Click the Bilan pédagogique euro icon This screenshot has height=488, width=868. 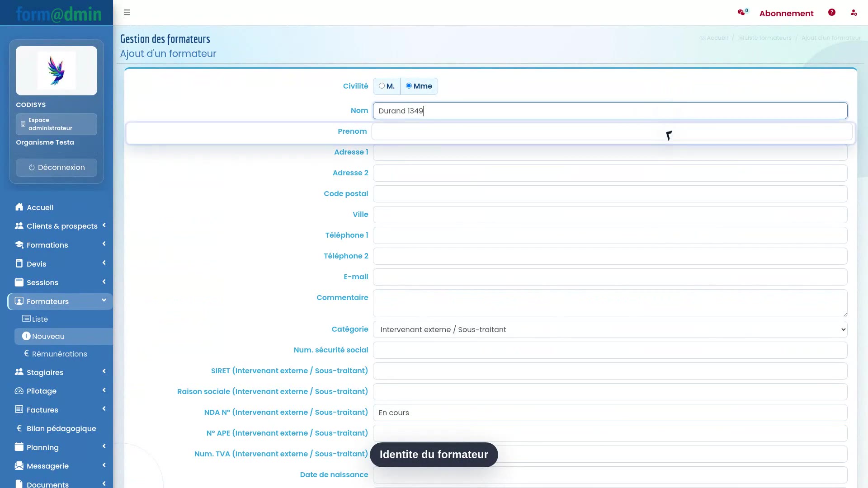click(19, 428)
